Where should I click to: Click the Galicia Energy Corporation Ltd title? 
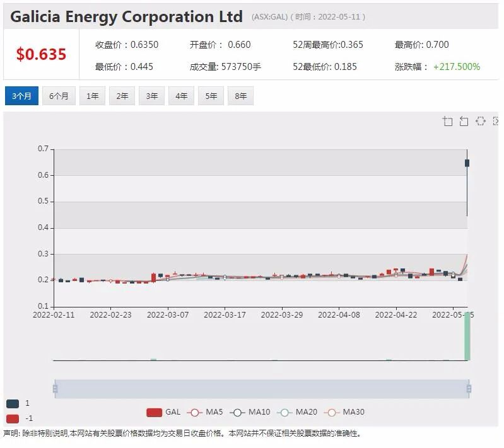tap(126, 17)
